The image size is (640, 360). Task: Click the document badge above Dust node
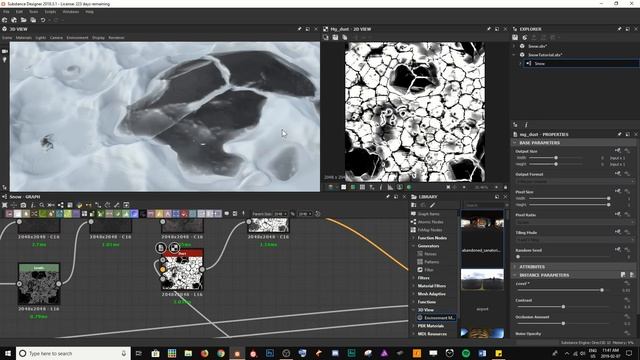coord(161,248)
